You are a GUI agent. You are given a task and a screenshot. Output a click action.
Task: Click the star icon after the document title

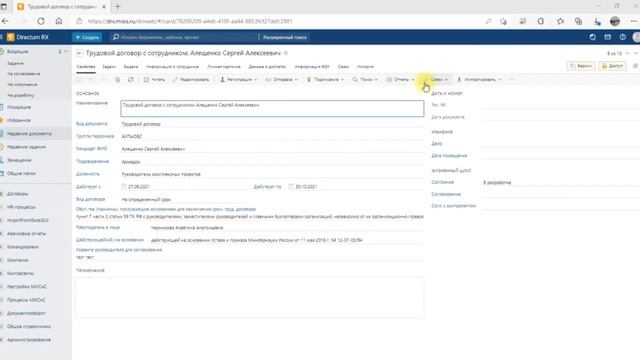286,53
